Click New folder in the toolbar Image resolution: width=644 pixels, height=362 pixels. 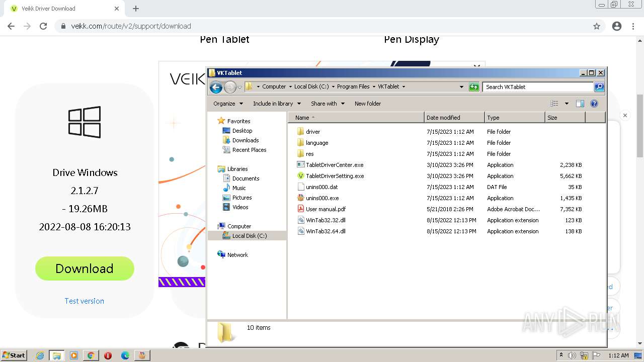[368, 104]
